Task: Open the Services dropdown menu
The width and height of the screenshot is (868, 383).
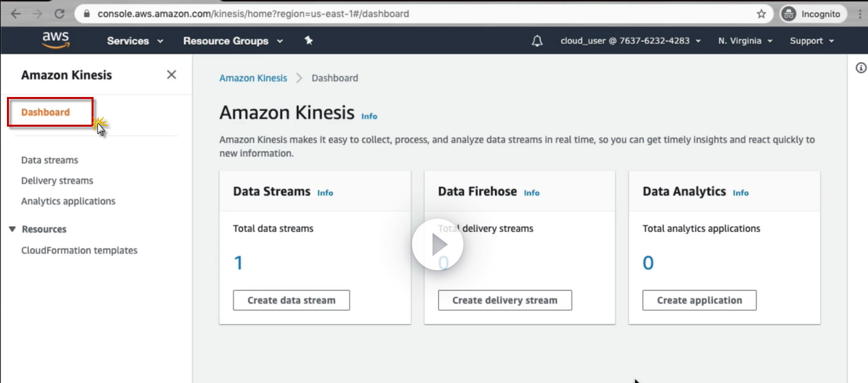Action: pos(135,41)
